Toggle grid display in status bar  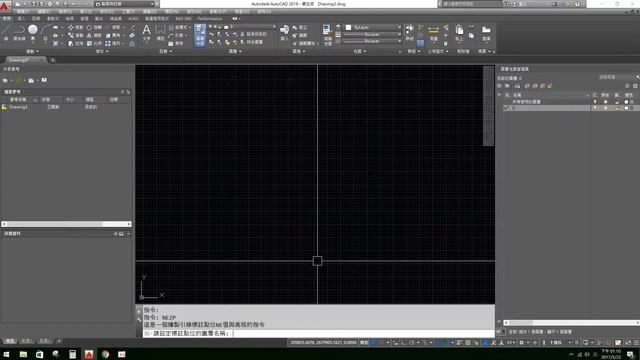pyautogui.click(x=373, y=343)
